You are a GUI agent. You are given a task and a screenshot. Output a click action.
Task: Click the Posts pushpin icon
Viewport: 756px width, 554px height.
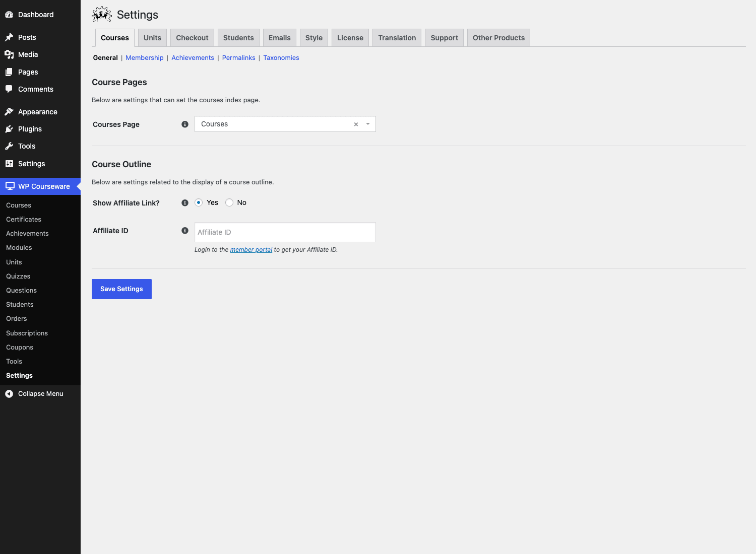coord(9,37)
